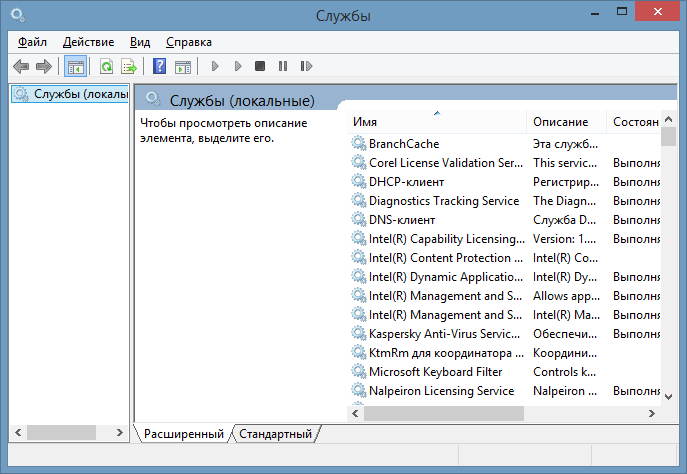This screenshot has height=474, width=687.
Task: Select the DHCP-клиент service
Action: coord(505,182)
